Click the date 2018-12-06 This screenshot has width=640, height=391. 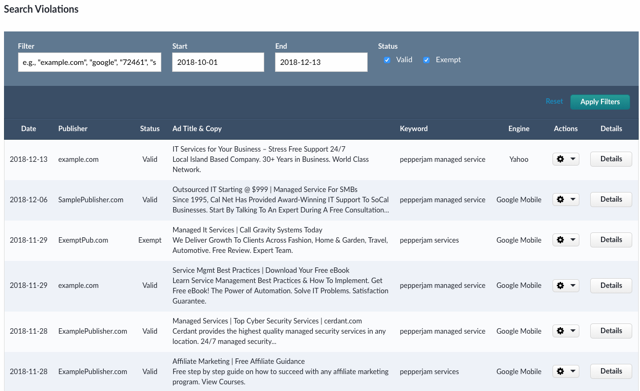29,200
